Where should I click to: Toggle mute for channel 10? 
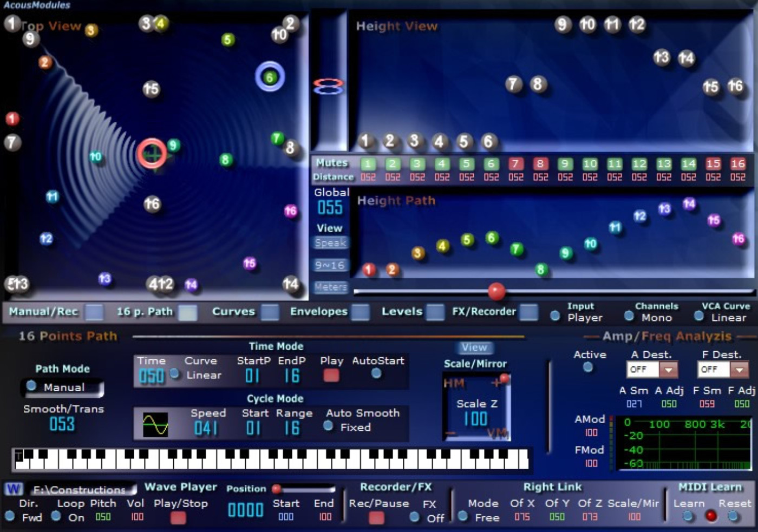pyautogui.click(x=590, y=164)
